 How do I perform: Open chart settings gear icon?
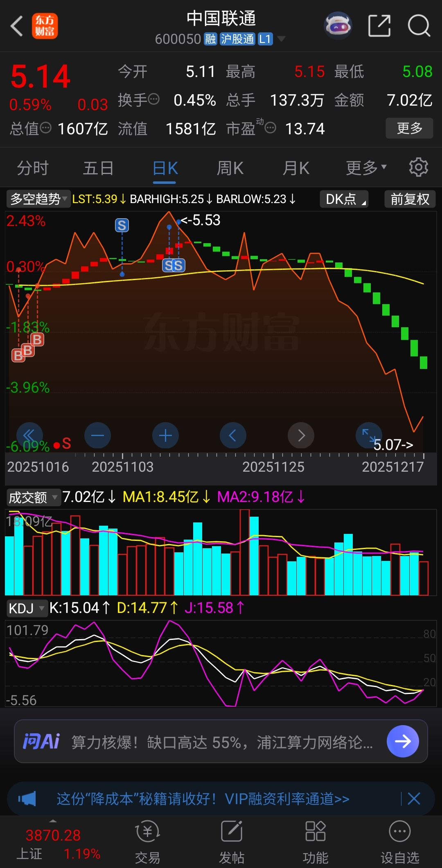[418, 167]
